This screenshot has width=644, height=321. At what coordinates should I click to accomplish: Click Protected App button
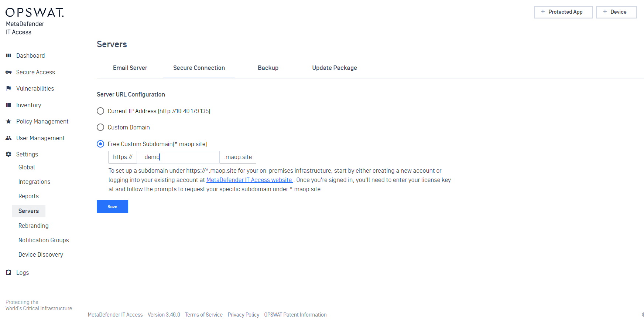pyautogui.click(x=563, y=12)
